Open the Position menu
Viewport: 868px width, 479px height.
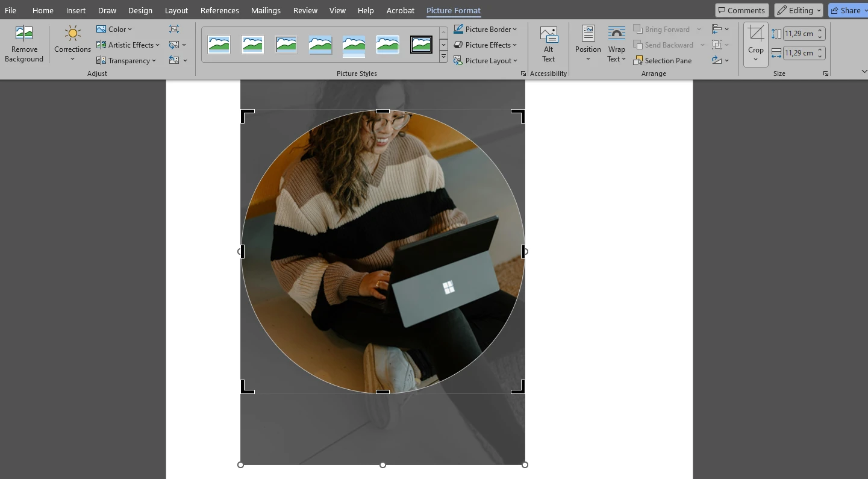(x=588, y=44)
